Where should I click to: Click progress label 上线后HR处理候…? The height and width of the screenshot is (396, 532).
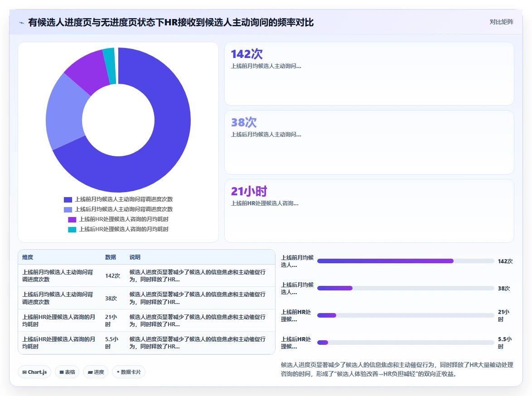point(296,343)
